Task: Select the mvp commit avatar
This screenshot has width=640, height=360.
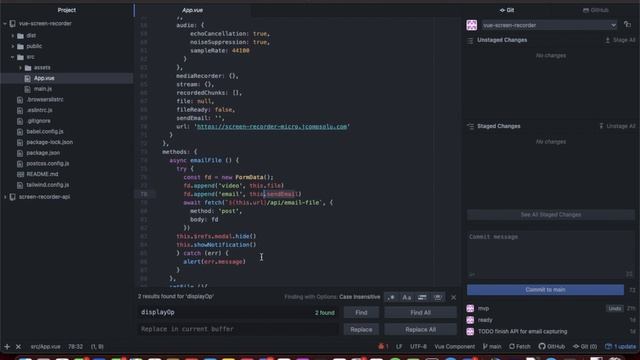Action: [470, 309]
